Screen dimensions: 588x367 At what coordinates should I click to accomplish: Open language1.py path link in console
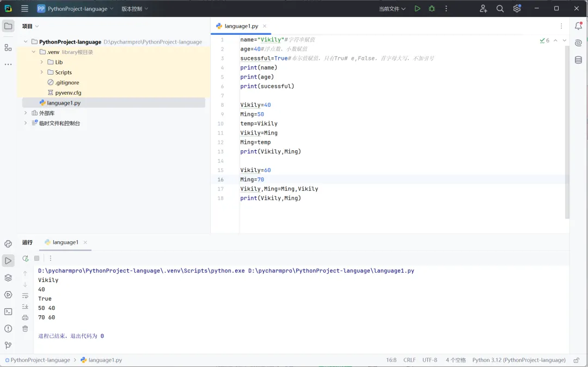click(x=331, y=271)
